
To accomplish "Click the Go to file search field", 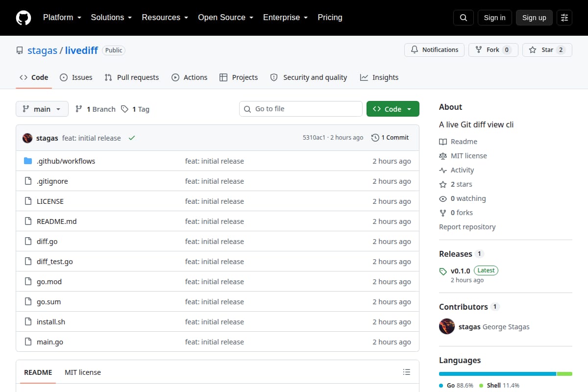I will point(300,109).
